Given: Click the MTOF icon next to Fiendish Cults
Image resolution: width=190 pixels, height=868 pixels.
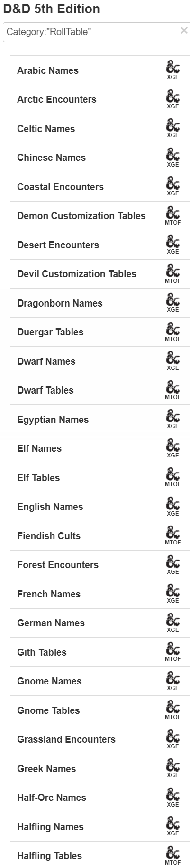Looking at the screenshot, I should click(173, 535).
